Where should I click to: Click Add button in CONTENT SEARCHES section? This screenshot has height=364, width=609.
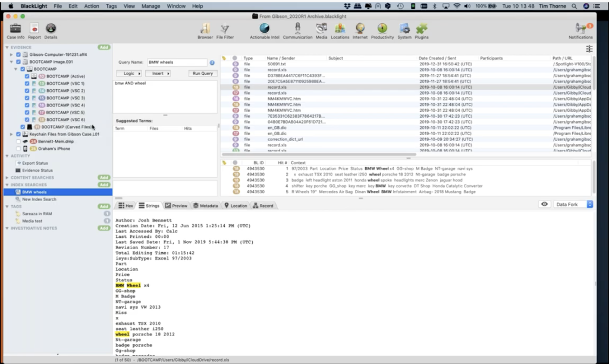(x=103, y=177)
